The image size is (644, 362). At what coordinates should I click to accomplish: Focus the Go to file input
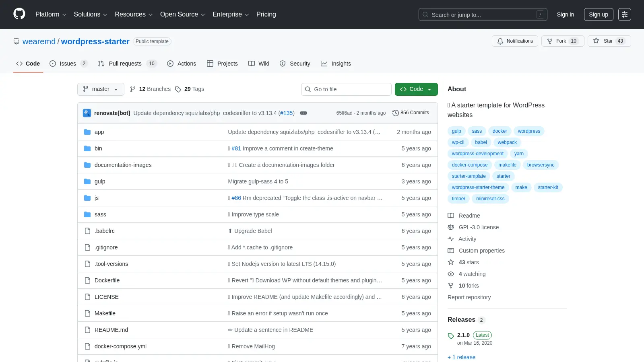(x=346, y=89)
